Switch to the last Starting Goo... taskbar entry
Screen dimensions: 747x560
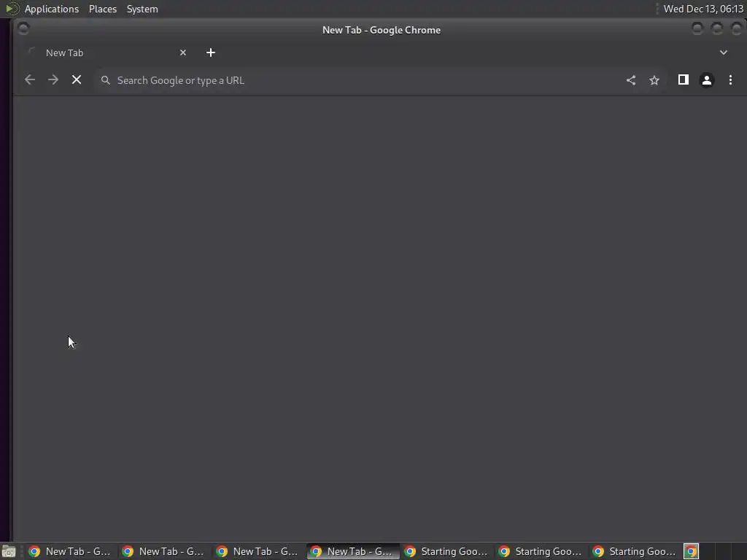[x=635, y=551]
